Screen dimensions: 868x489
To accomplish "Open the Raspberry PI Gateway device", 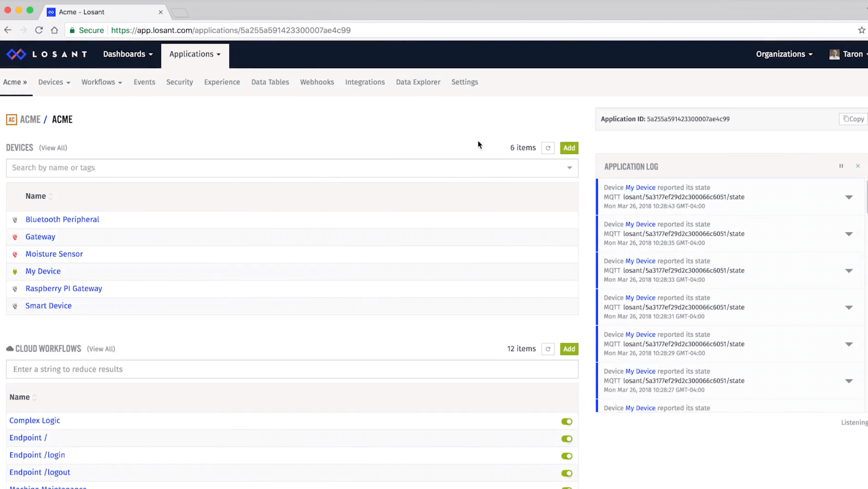I will [64, 288].
